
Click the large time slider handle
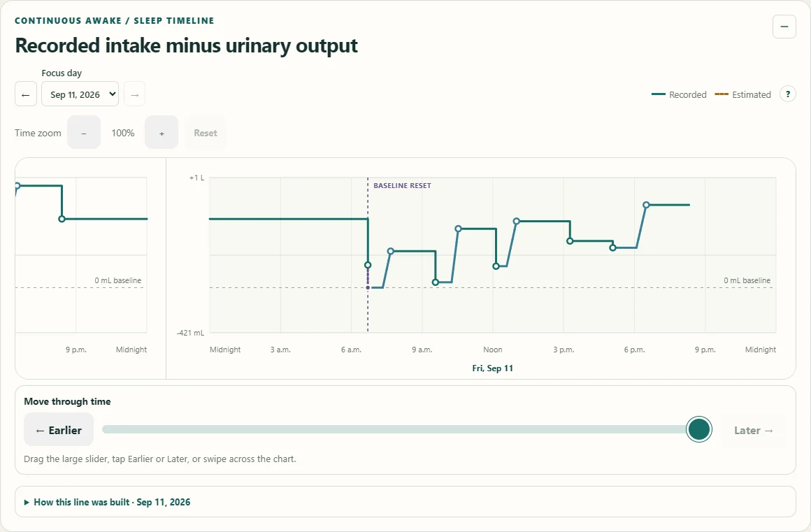pyautogui.click(x=699, y=430)
